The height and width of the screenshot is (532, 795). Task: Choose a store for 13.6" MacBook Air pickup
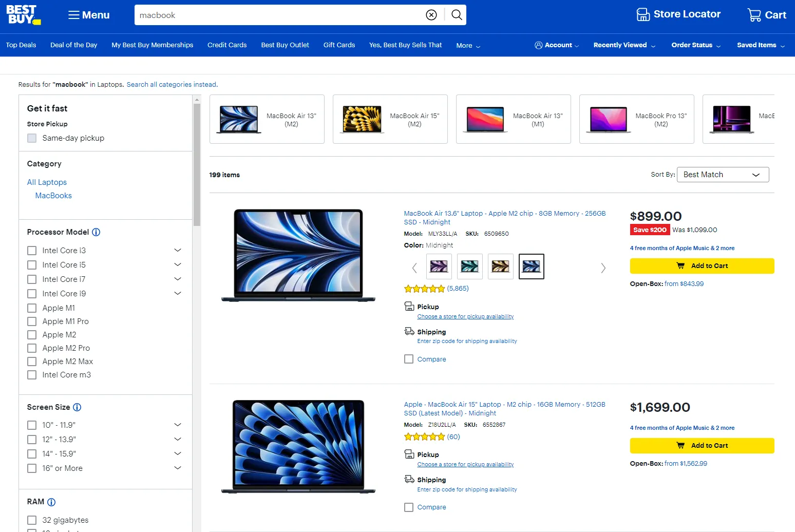(x=465, y=317)
